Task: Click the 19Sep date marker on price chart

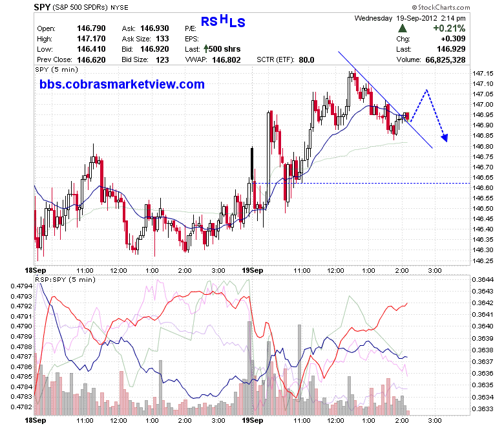Action: point(252,270)
